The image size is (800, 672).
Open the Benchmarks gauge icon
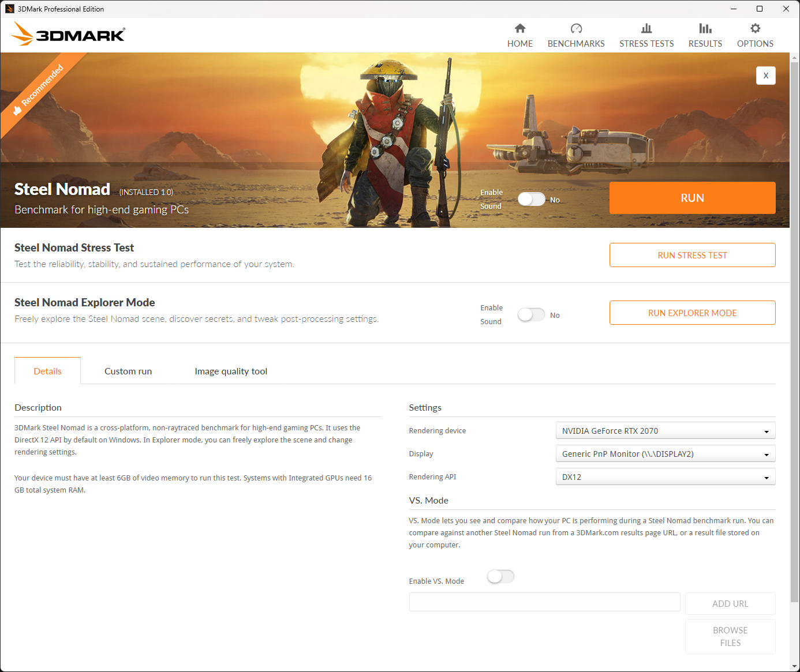pyautogui.click(x=576, y=28)
